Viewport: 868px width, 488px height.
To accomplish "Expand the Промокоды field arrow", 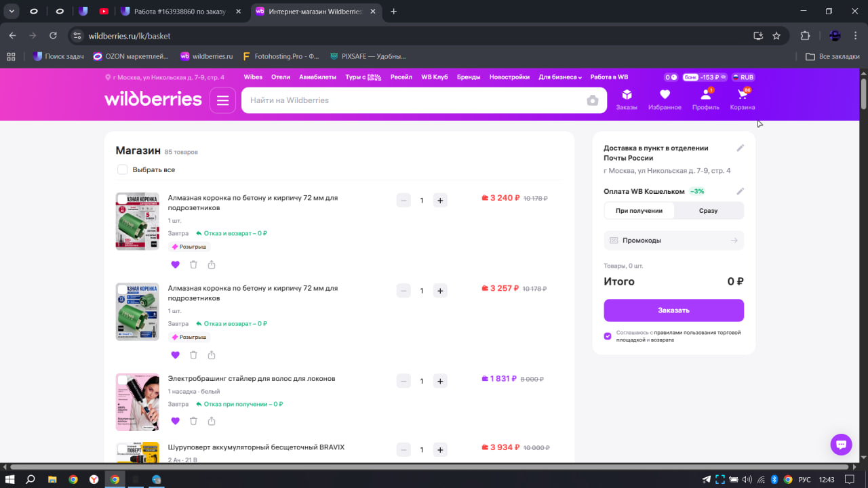I will point(734,241).
